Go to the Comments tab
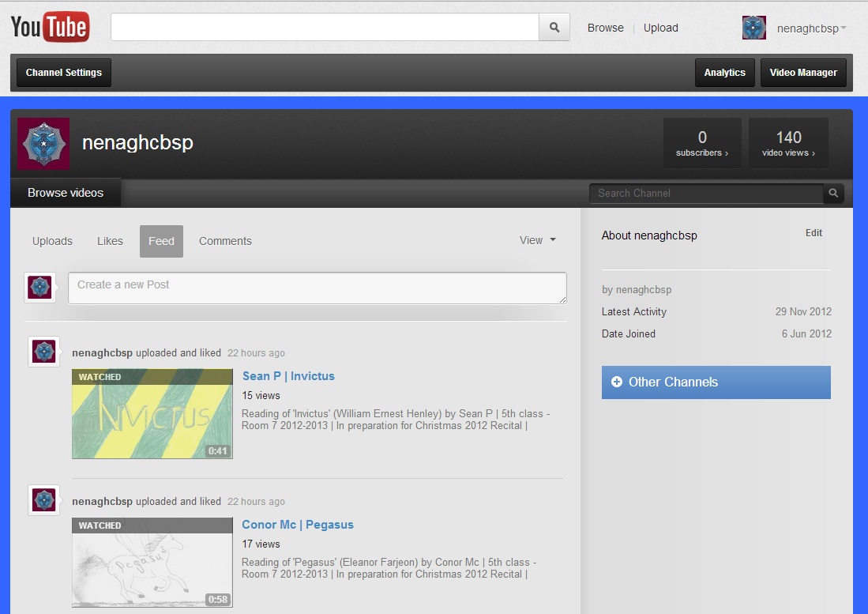 point(225,241)
